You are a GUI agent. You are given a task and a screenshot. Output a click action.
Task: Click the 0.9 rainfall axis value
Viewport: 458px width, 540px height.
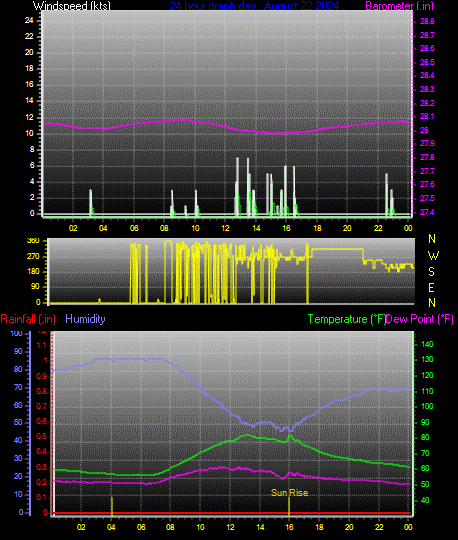click(x=42, y=376)
